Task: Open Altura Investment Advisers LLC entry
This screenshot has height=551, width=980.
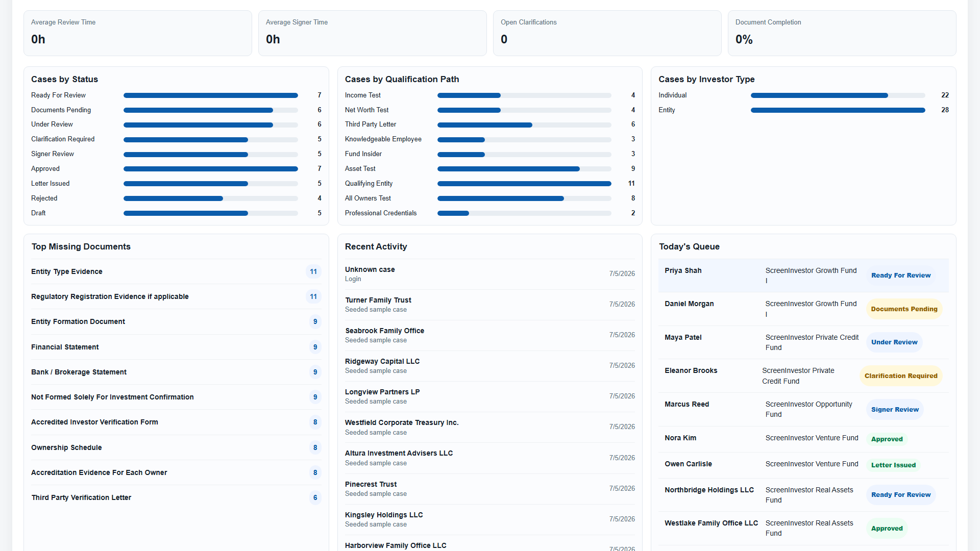Action: pyautogui.click(x=489, y=458)
